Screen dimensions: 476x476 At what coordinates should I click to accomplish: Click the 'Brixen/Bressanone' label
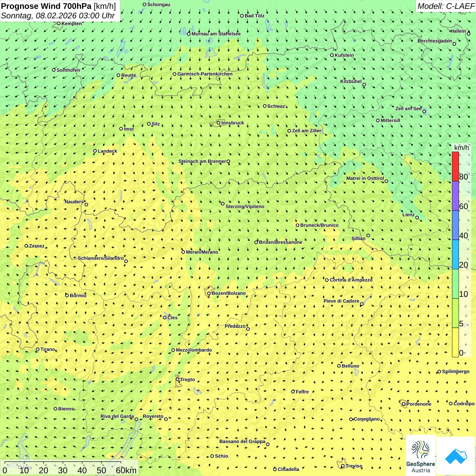[280, 242]
